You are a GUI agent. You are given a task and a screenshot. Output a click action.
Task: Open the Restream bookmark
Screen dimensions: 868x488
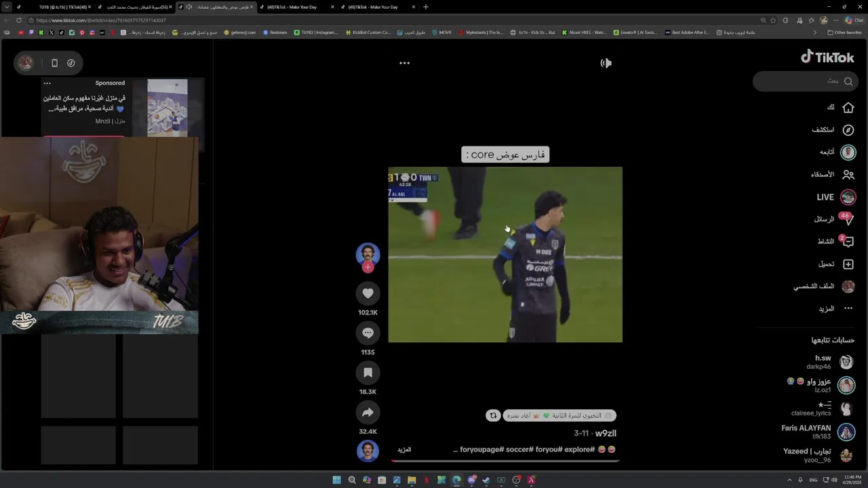coord(275,33)
